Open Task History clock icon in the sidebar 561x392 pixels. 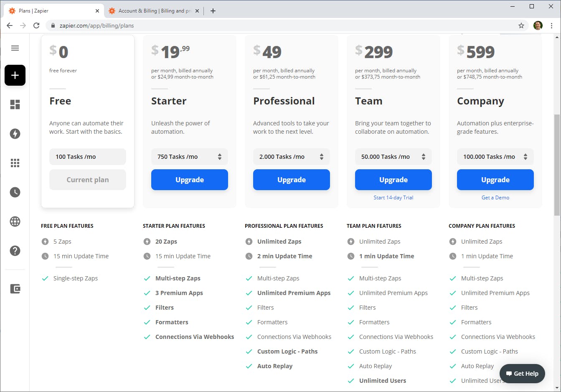15,192
